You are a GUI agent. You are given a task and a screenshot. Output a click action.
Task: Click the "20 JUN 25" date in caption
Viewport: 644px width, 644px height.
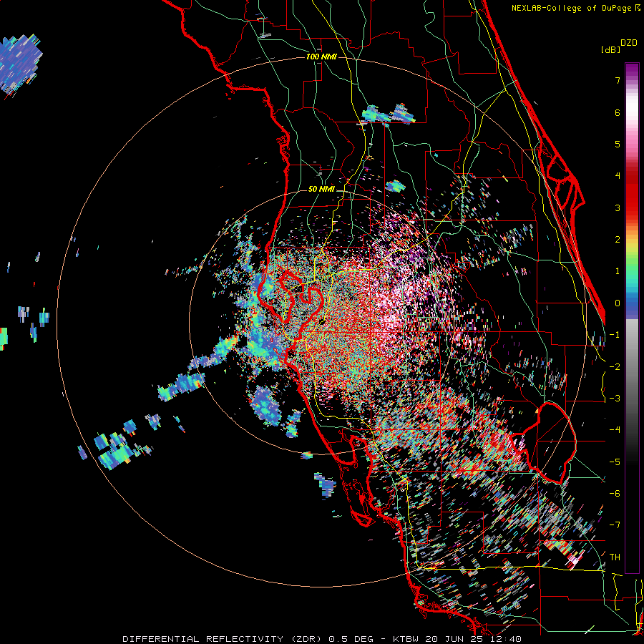[454, 639]
